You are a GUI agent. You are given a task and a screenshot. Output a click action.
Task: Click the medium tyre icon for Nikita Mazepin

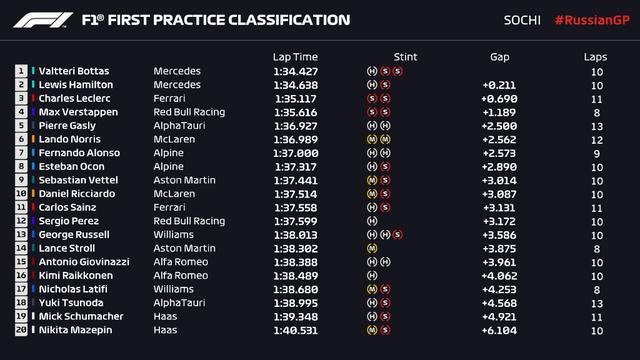[x=372, y=330]
